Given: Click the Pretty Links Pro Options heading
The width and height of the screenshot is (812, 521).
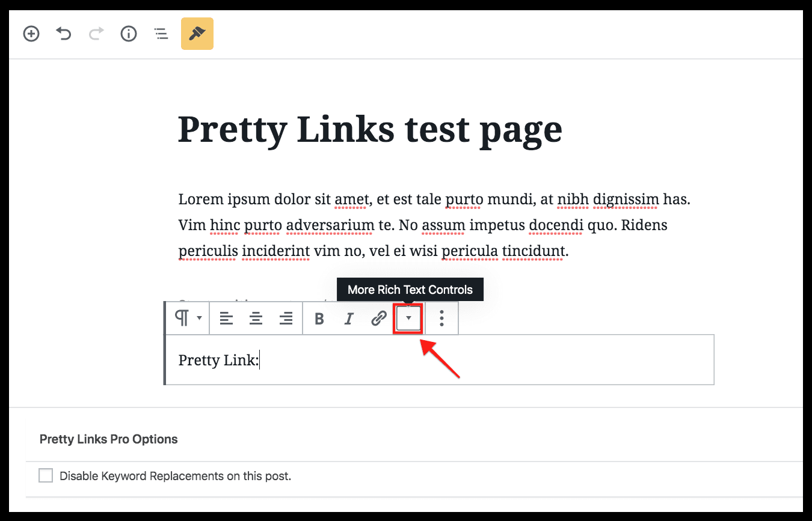Looking at the screenshot, I should pyautogui.click(x=109, y=439).
